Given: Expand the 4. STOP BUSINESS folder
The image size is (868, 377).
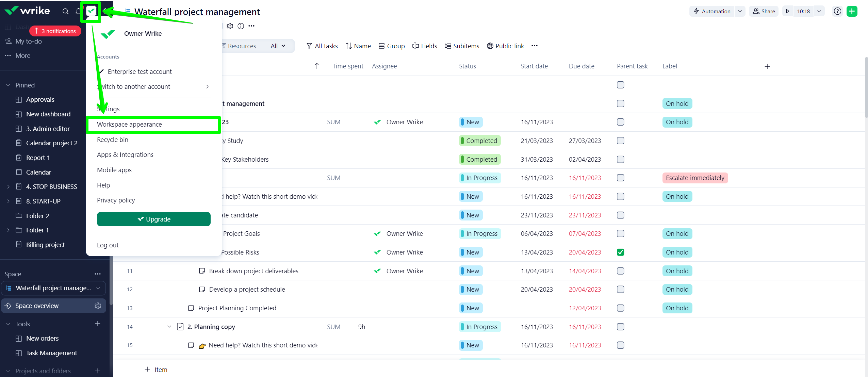Looking at the screenshot, I should pos(8,186).
